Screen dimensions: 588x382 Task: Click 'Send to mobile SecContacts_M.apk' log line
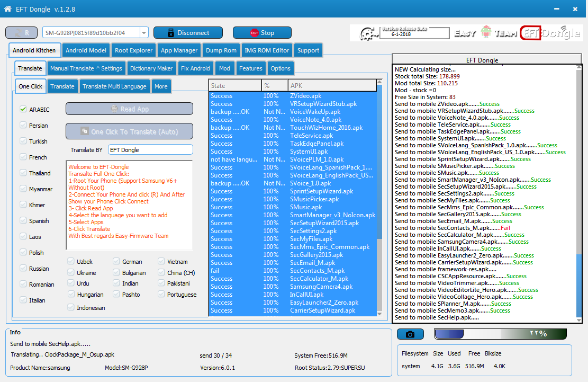(x=453, y=228)
